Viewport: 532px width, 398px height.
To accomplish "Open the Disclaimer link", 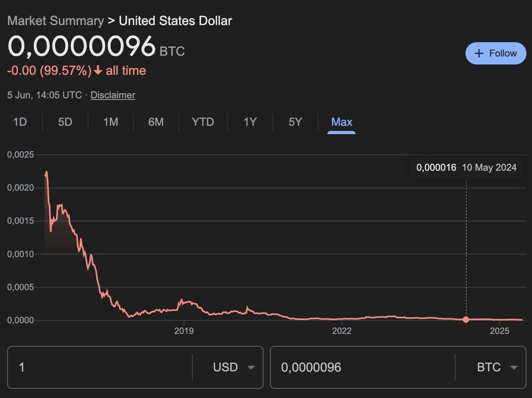I will point(113,95).
